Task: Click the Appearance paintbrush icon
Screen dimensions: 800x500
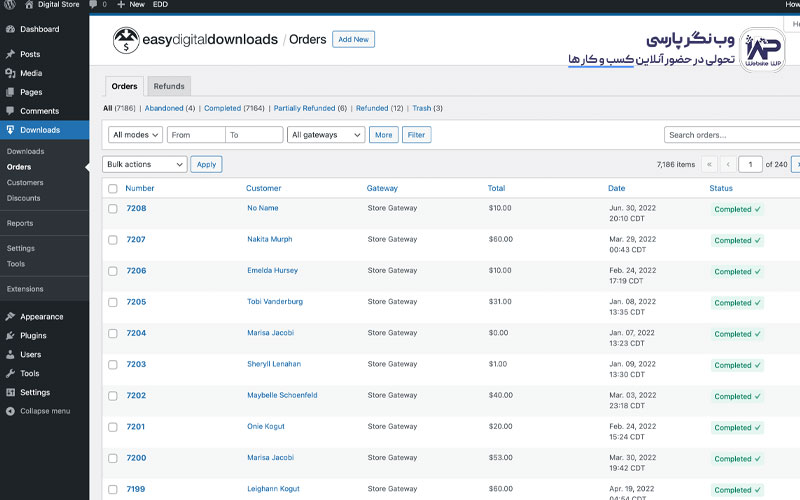Action: [10, 316]
